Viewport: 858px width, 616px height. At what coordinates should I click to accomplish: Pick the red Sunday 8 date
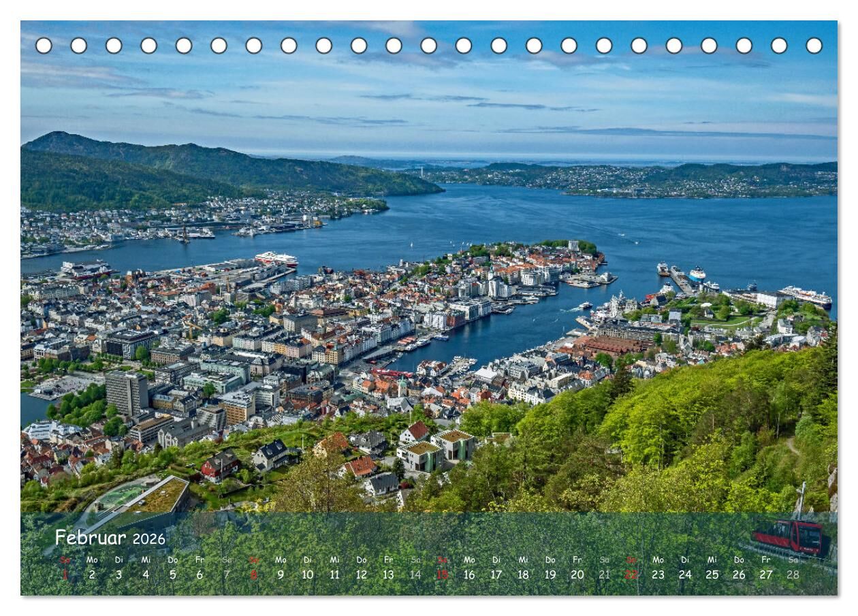[x=253, y=574]
